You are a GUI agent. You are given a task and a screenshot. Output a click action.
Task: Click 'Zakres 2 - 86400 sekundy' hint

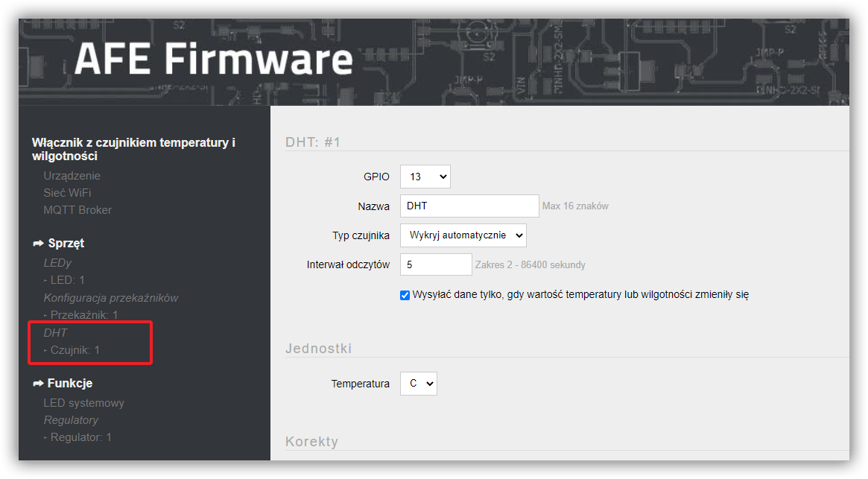click(530, 264)
